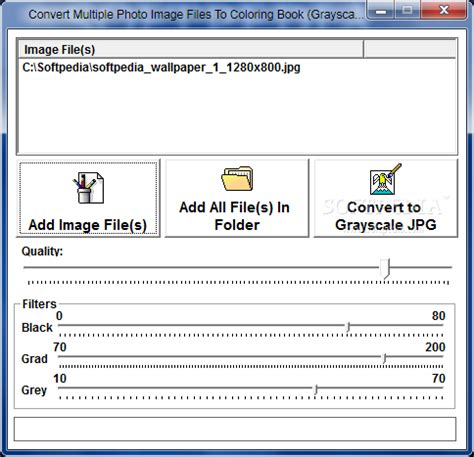Click the Black filter slider thumb

tap(348, 327)
